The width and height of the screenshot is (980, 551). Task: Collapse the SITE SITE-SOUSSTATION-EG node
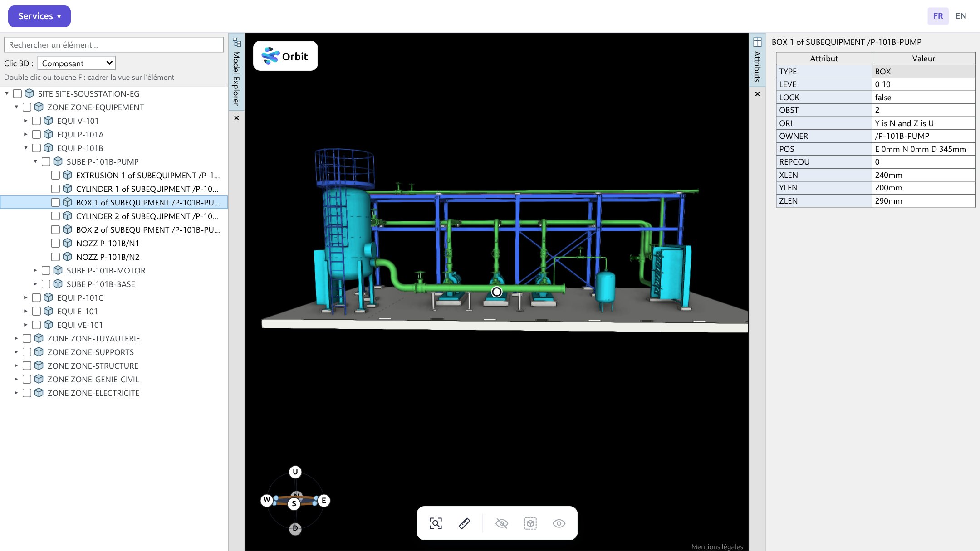click(x=7, y=93)
